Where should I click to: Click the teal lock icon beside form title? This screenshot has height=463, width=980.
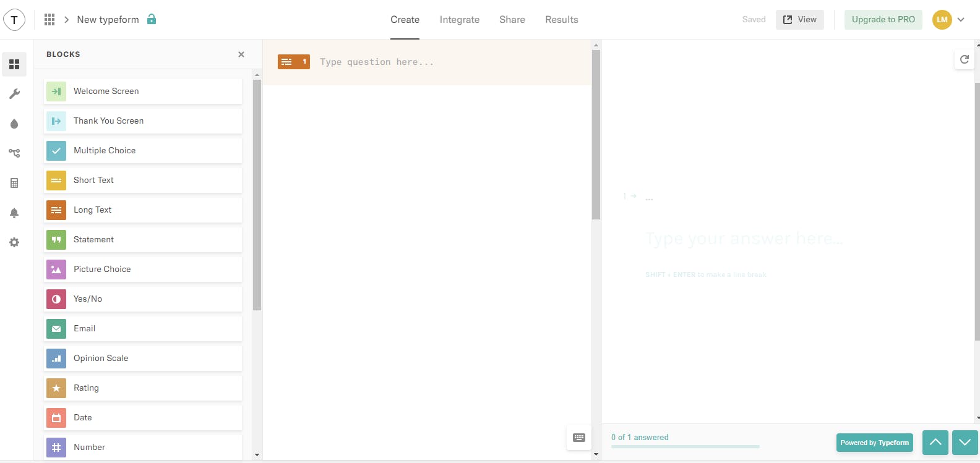(151, 19)
